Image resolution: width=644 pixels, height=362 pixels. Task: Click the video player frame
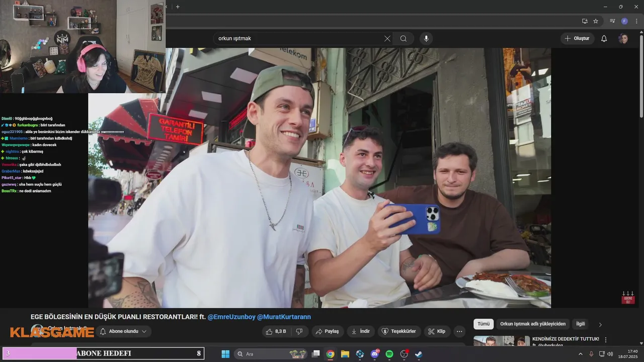pyautogui.click(x=319, y=178)
